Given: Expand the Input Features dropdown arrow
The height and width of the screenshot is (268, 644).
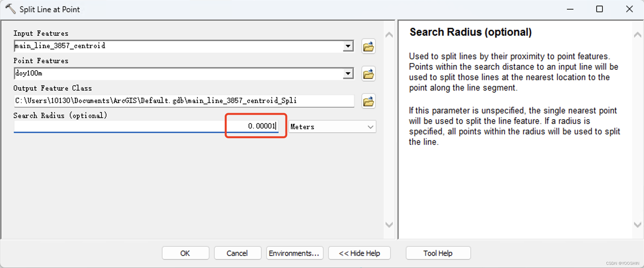Looking at the screenshot, I should [348, 46].
